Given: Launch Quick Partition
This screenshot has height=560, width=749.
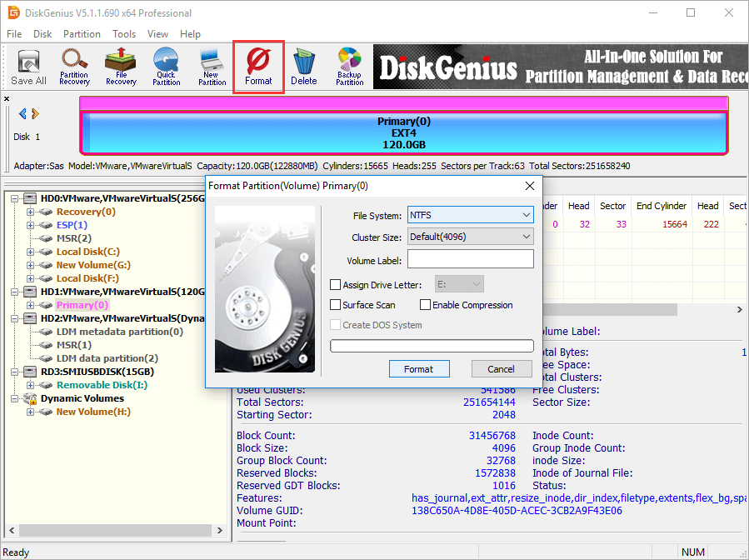Looking at the screenshot, I should [166, 67].
